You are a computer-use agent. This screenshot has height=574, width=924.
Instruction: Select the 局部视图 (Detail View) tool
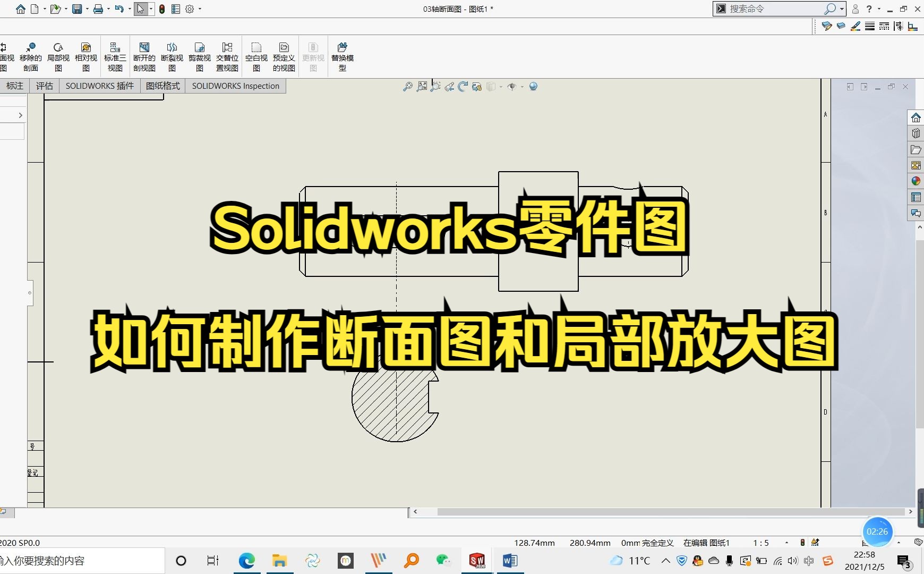(x=58, y=57)
